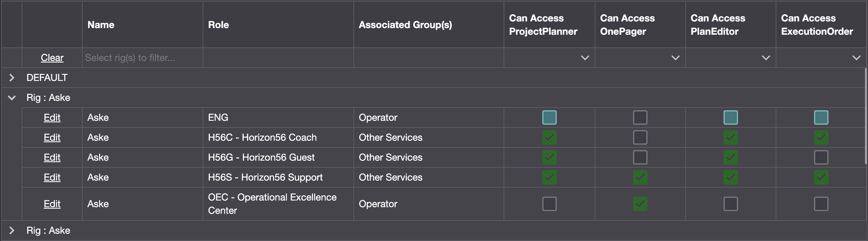The width and height of the screenshot is (868, 241).
Task: Enable ExecutionOrder access for H56G Guest
Action: (x=821, y=157)
